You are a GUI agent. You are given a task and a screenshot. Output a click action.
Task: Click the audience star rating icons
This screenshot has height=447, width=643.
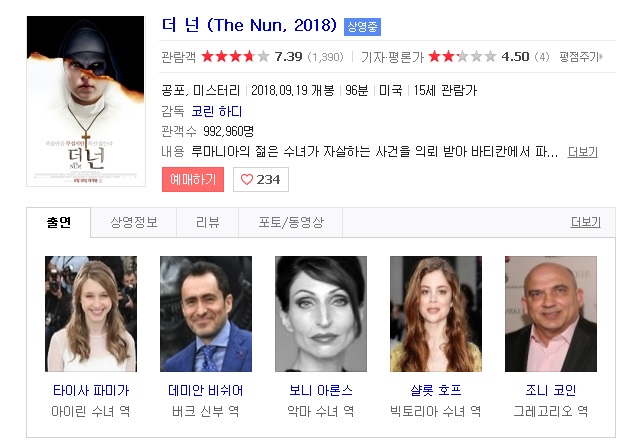click(235, 56)
